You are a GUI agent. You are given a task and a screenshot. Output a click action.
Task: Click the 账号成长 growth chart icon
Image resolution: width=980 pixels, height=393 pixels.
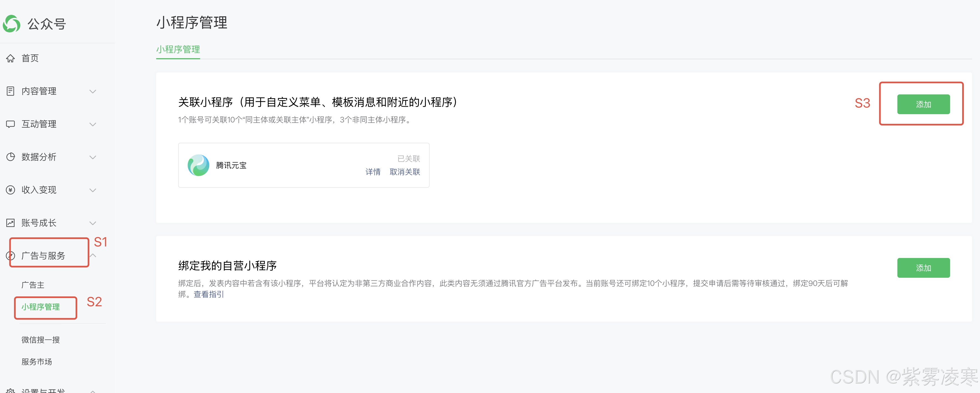[11, 223]
